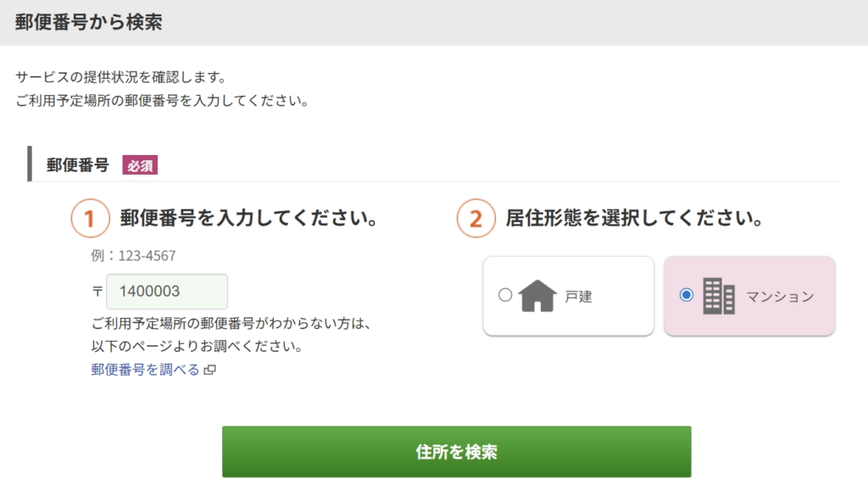Click the サービスの提供状況を確認します description text
Image resolution: width=868 pixels, height=501 pixels.
[120, 77]
